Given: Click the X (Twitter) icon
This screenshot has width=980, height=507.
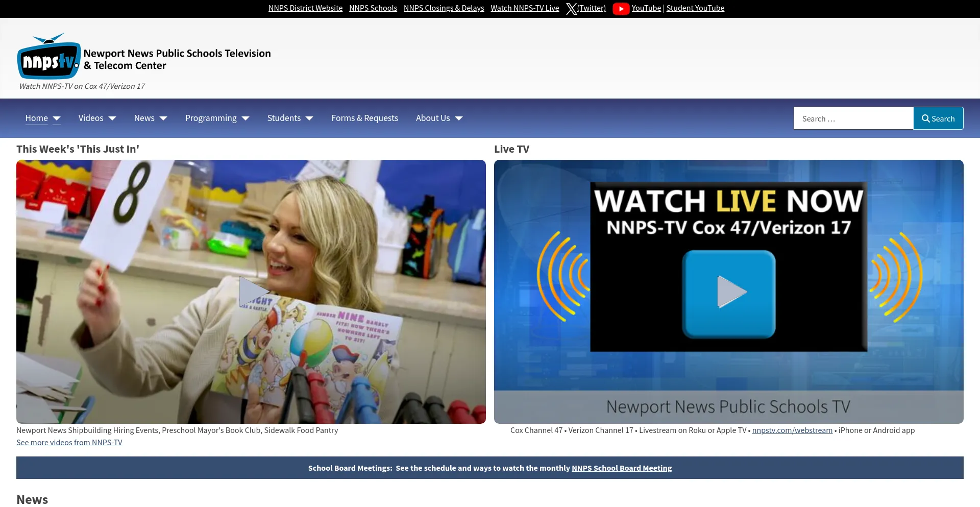Looking at the screenshot, I should [571, 9].
